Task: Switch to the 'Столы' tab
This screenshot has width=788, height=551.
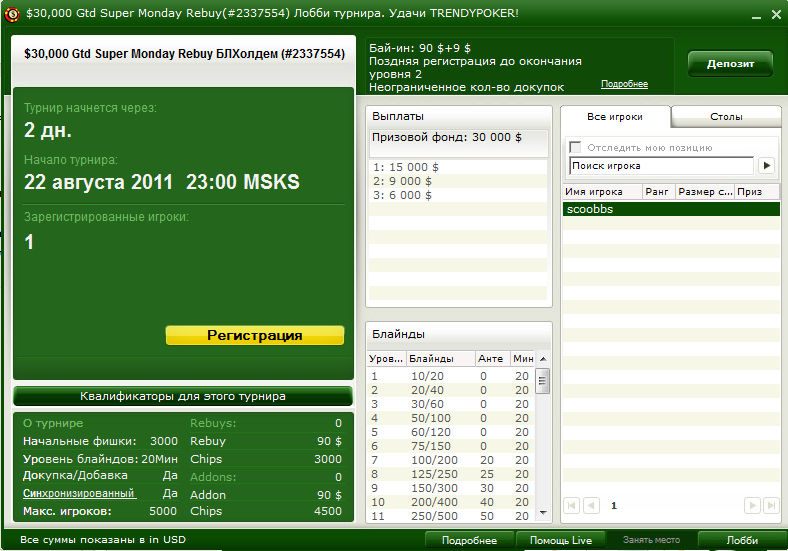Action: click(726, 117)
